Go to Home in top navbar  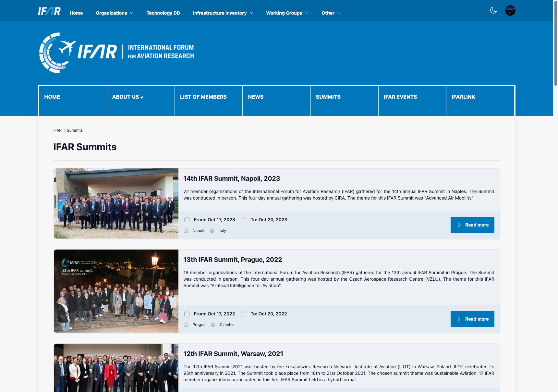pos(76,13)
